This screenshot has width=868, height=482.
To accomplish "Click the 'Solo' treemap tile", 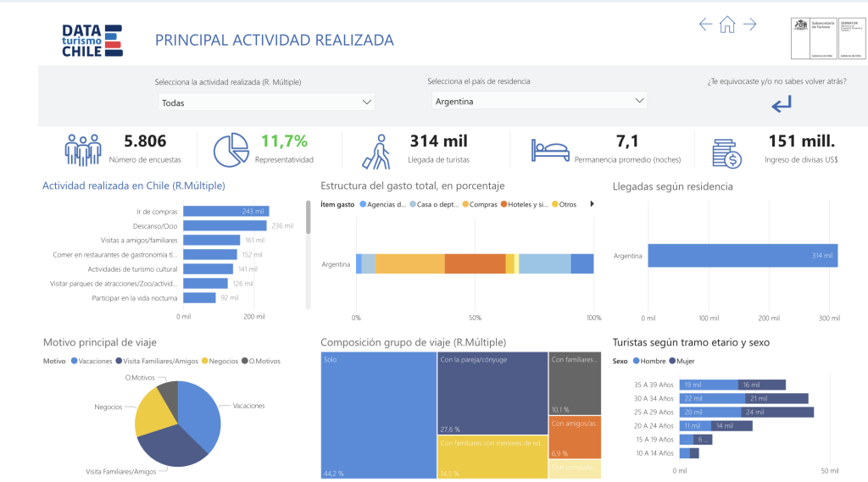I will (378, 415).
